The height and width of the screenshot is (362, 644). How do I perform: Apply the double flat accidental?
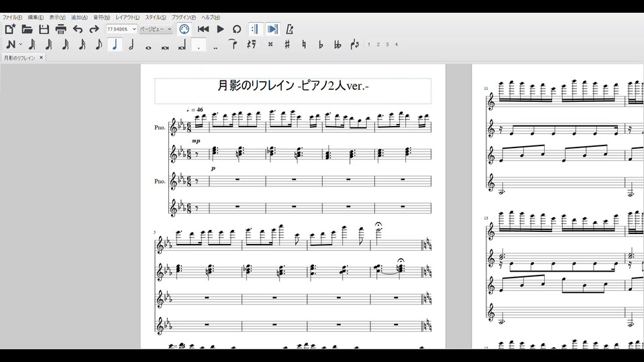point(337,44)
